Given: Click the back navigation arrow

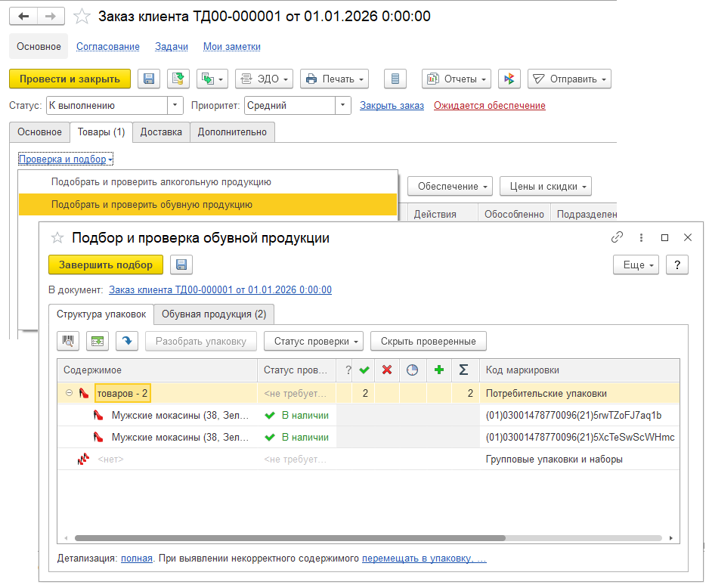Looking at the screenshot, I should pyautogui.click(x=23, y=17).
